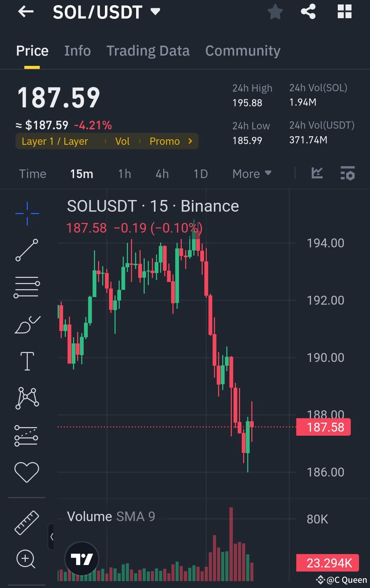Select the text annotation tool
This screenshot has width=370, height=588.
pyautogui.click(x=27, y=361)
